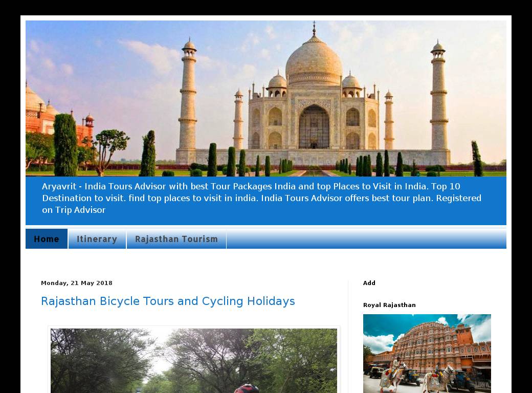Select the Monday, 21 May 2018 date header

pos(77,283)
